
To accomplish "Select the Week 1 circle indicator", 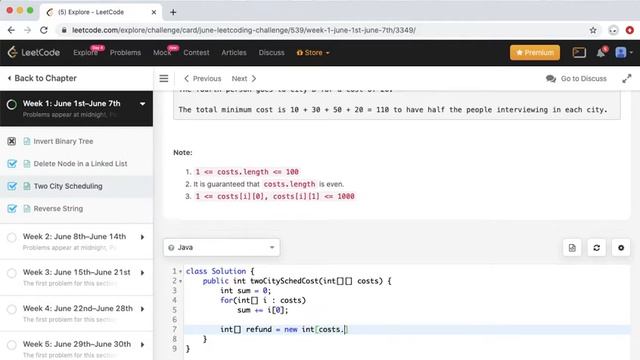I will point(12,104).
